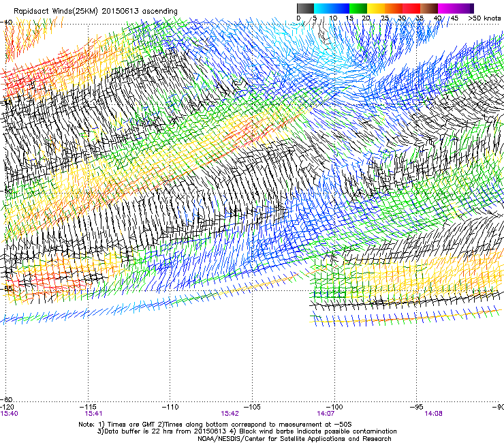
Task: Click the '-110' longitude axis label
Action: (x=170, y=408)
